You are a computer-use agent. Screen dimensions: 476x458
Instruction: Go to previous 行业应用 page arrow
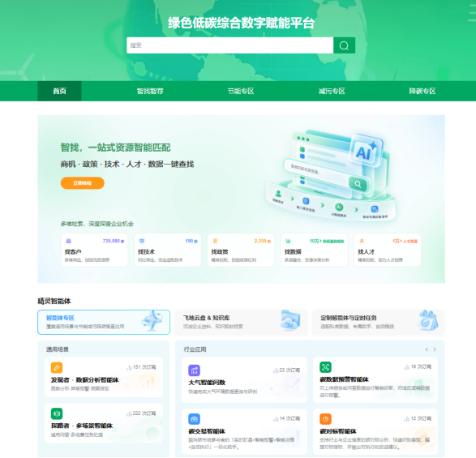[x=427, y=349]
